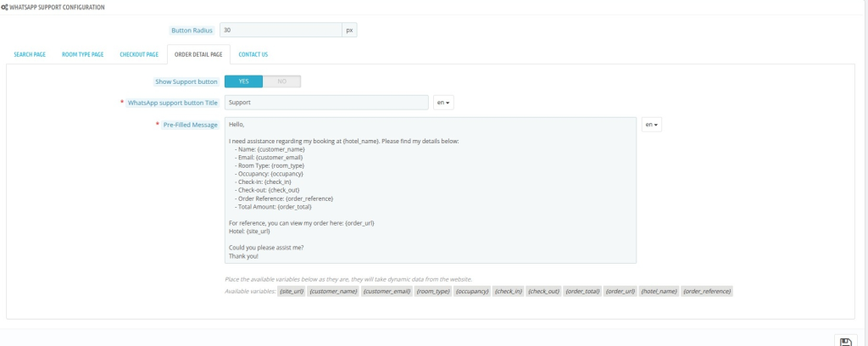Select the Contact Us tab
The image size is (868, 346).
click(x=253, y=54)
